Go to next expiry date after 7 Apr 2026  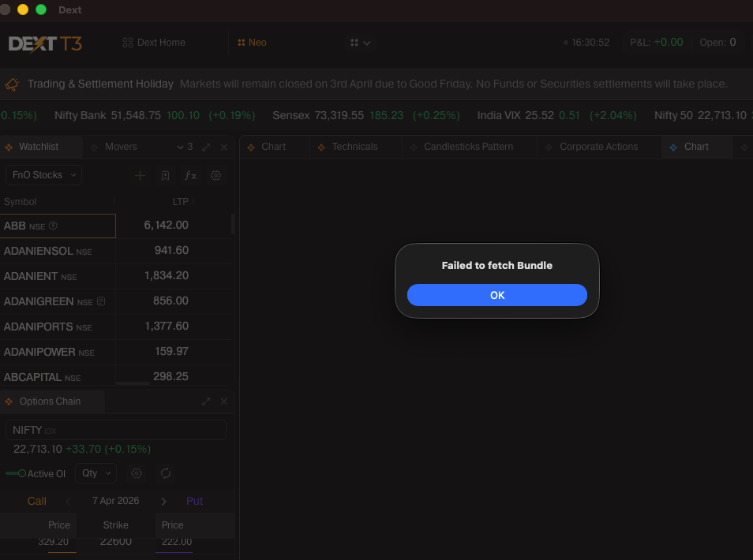pos(163,501)
